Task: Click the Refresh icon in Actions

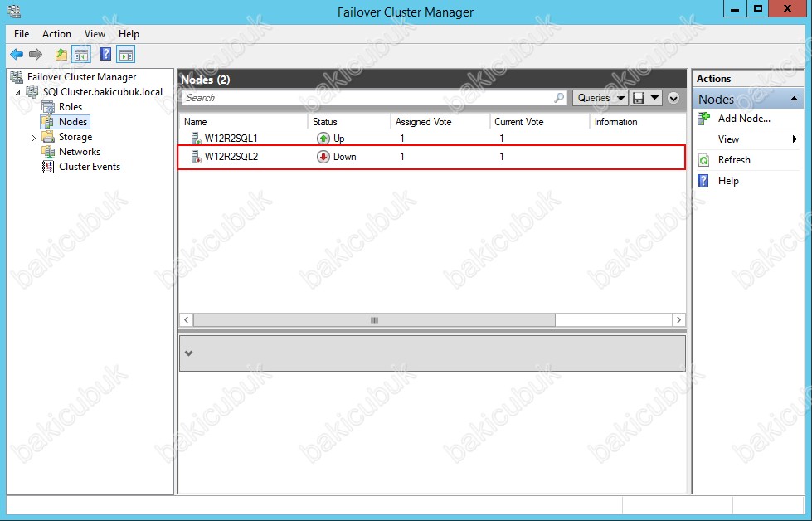Action: pyautogui.click(x=704, y=160)
